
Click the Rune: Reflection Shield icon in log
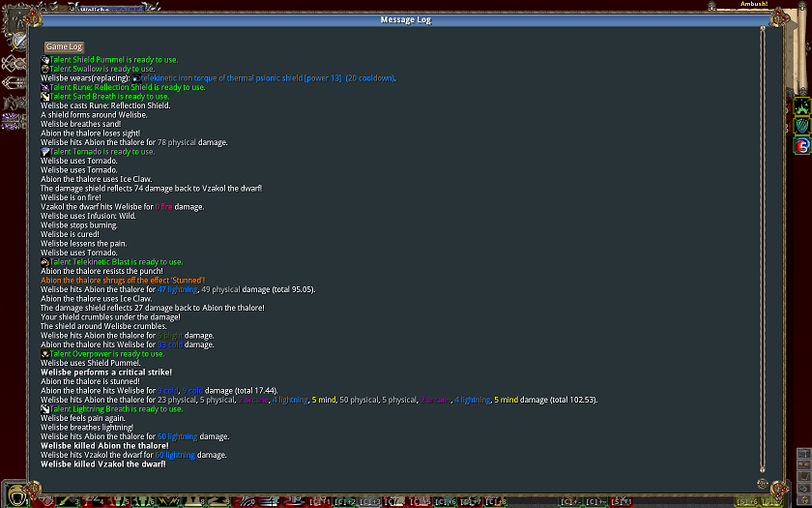45,87
